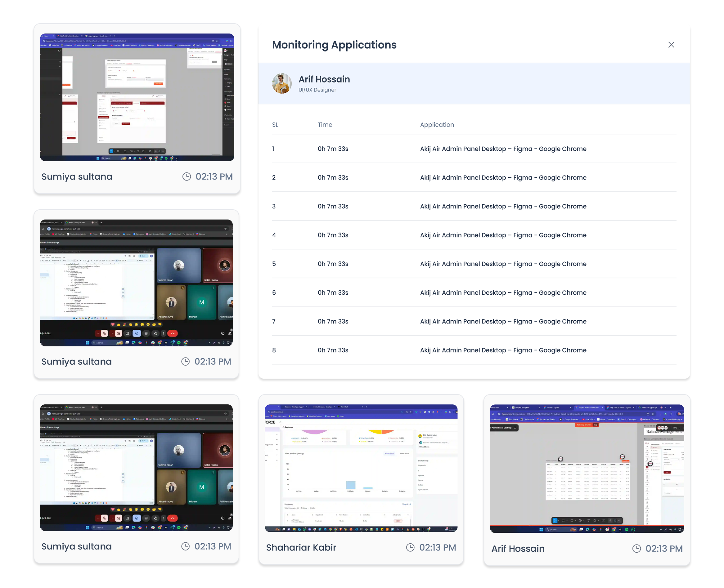This screenshot has width=724, height=588.
Task: Open 38% zoom dropdown in Arif's Figma screenshot
Action: coord(677,428)
